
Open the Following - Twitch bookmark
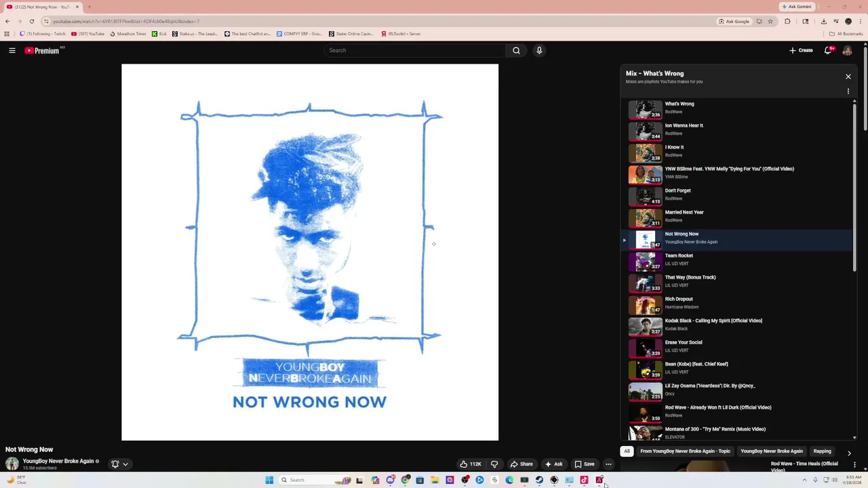(x=43, y=34)
